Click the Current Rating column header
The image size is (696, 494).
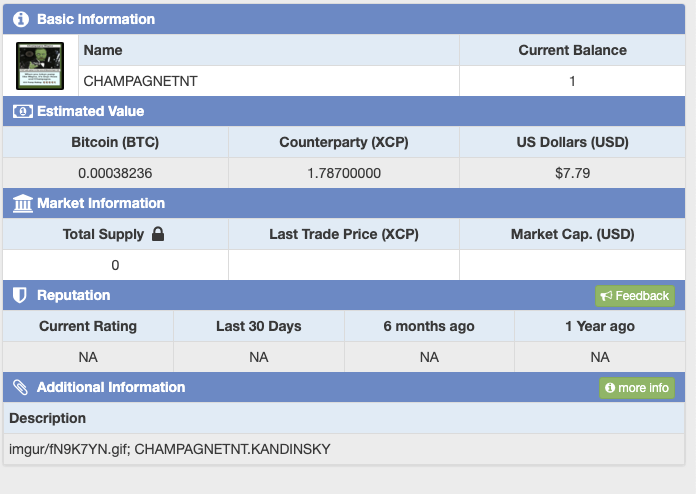[x=88, y=326]
